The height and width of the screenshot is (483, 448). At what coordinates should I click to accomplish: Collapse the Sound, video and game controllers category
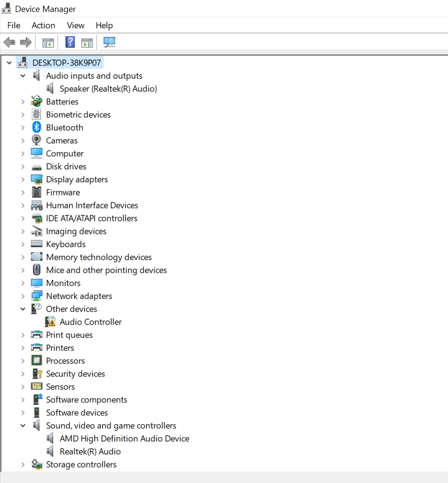(23, 425)
